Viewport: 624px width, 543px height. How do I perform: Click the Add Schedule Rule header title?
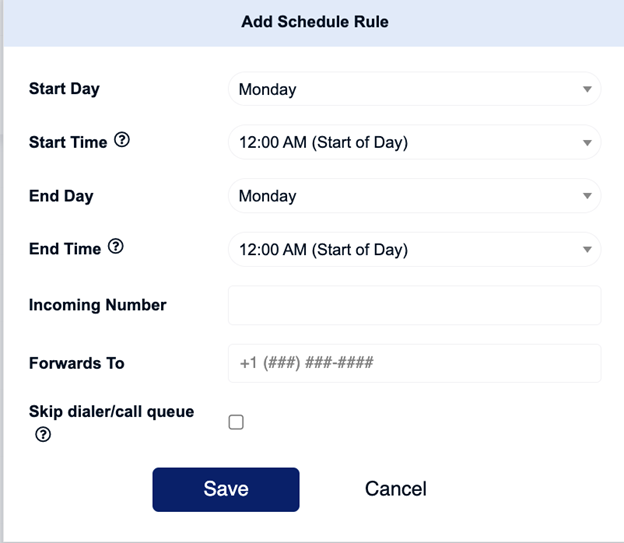pyautogui.click(x=315, y=21)
